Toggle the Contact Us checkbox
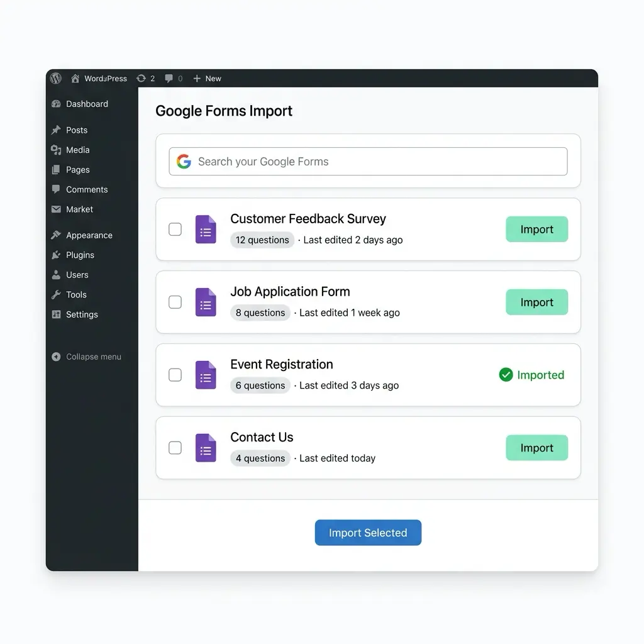Viewport: 644px width, 644px height. [x=175, y=447]
